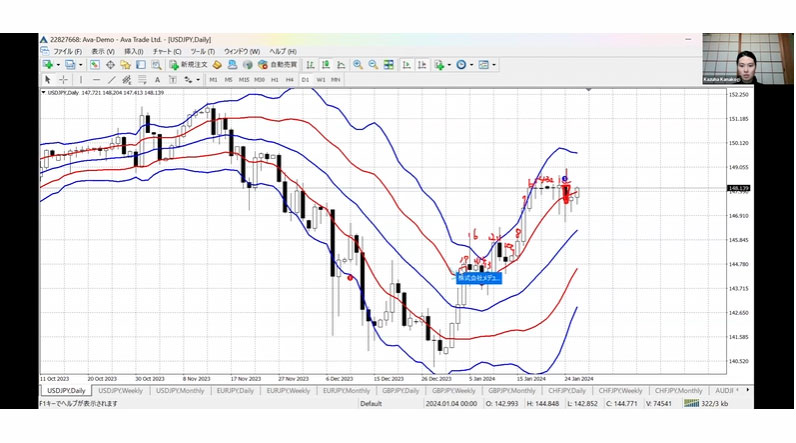Switch to H4 timeframe
796x443 pixels.
(x=290, y=79)
